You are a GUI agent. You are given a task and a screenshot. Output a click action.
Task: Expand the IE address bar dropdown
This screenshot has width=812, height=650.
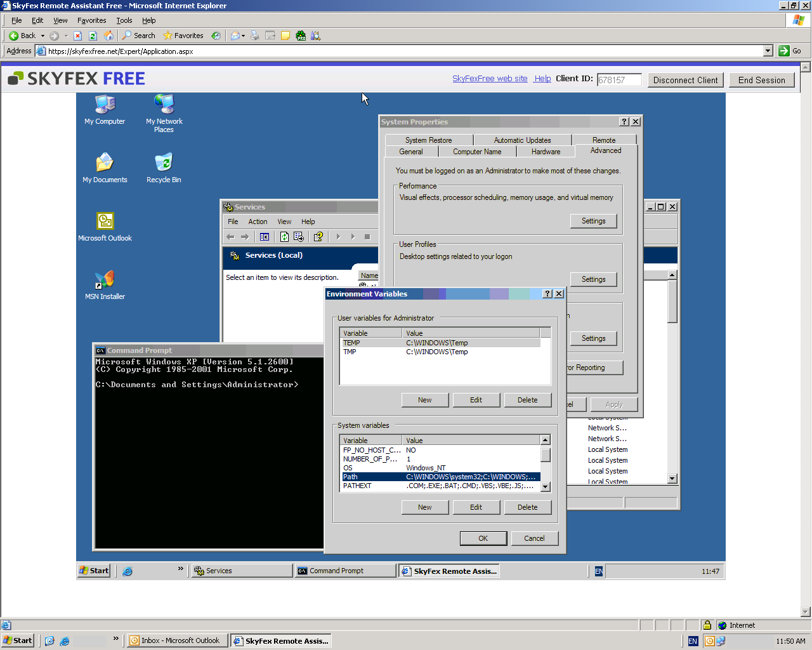[x=768, y=51]
